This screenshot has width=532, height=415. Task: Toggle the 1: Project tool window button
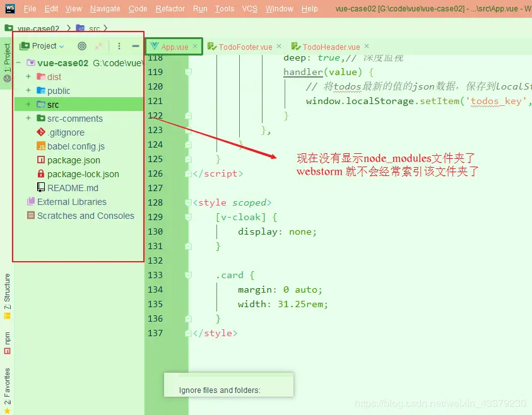coord(7,62)
